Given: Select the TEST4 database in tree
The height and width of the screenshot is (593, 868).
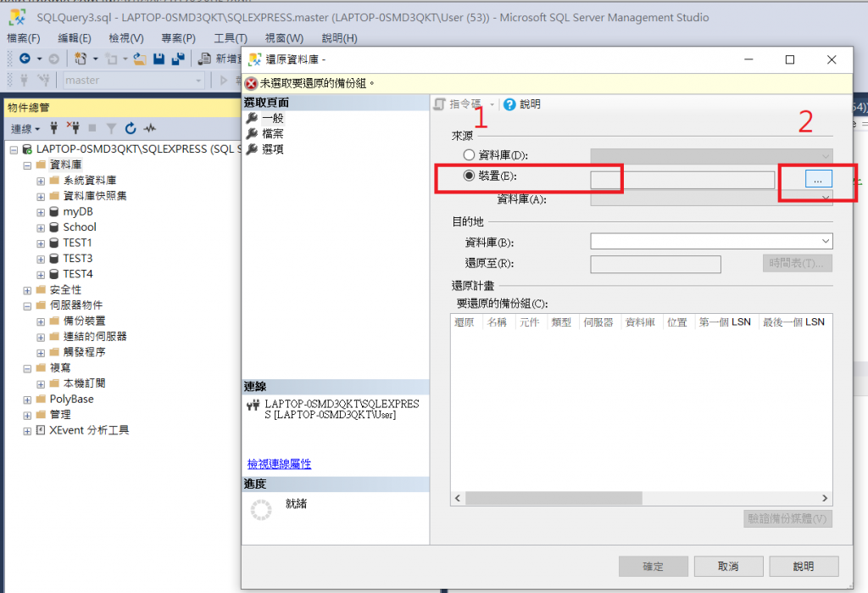Looking at the screenshot, I should 77,274.
